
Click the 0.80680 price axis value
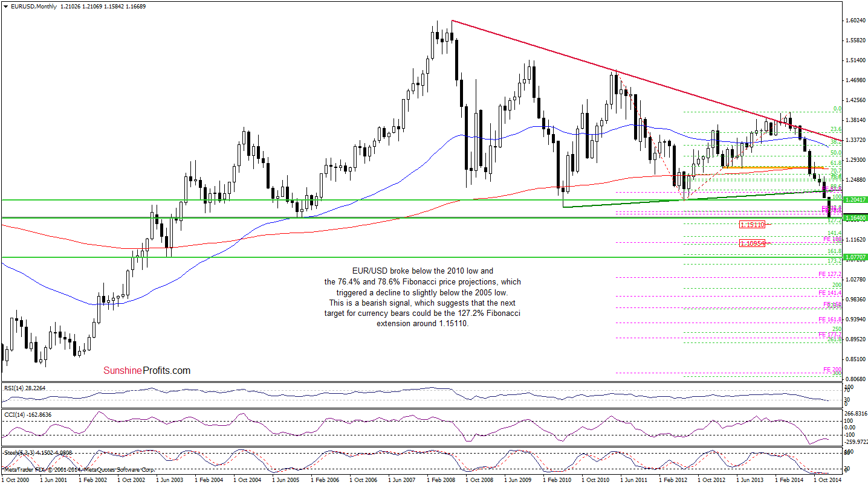855,379
